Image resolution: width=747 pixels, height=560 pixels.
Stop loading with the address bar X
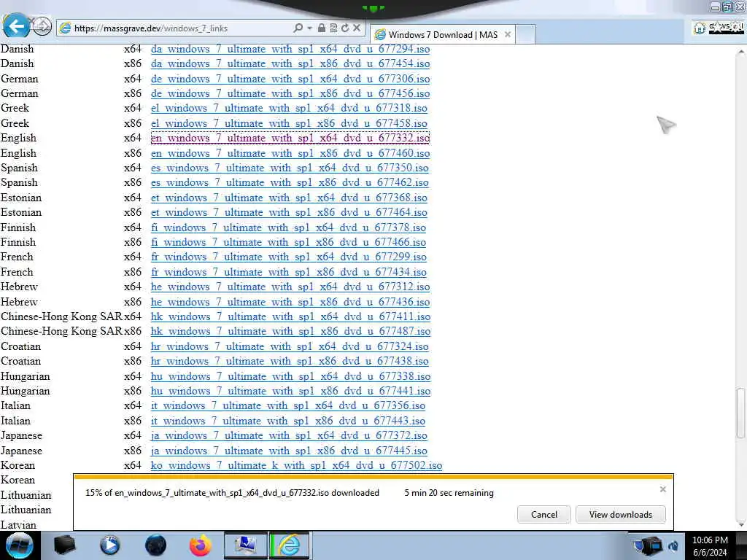pos(356,28)
